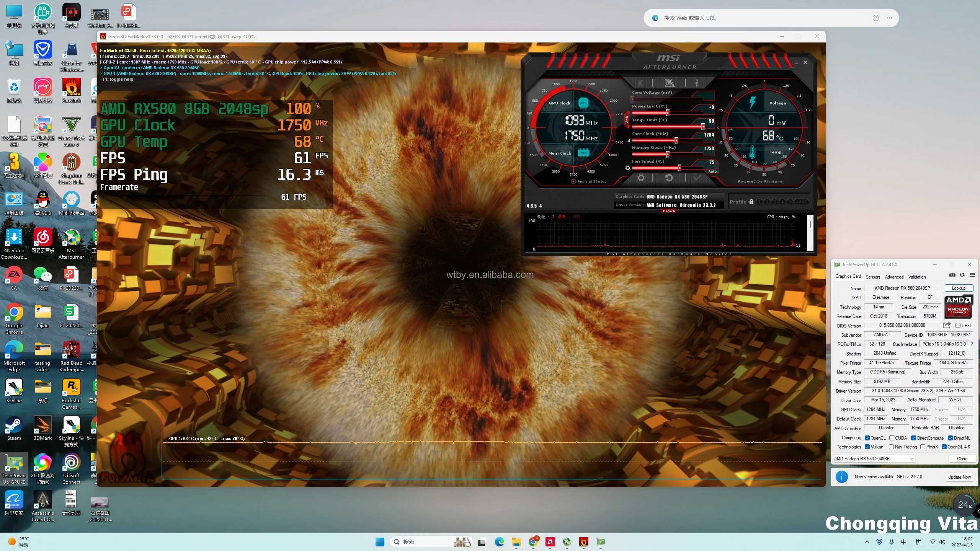This screenshot has height=551, width=980.
Task: Open fan speed settings gear icon
Action: [x=627, y=168]
